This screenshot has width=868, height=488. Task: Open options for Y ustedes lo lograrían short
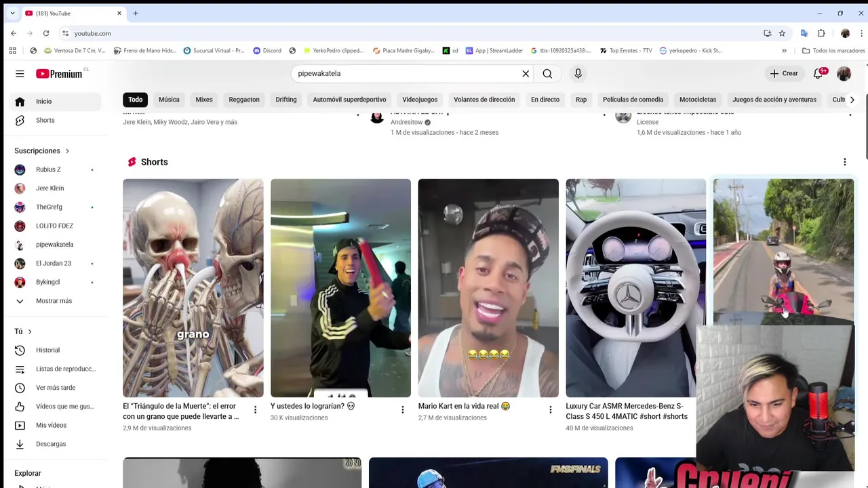click(x=403, y=410)
